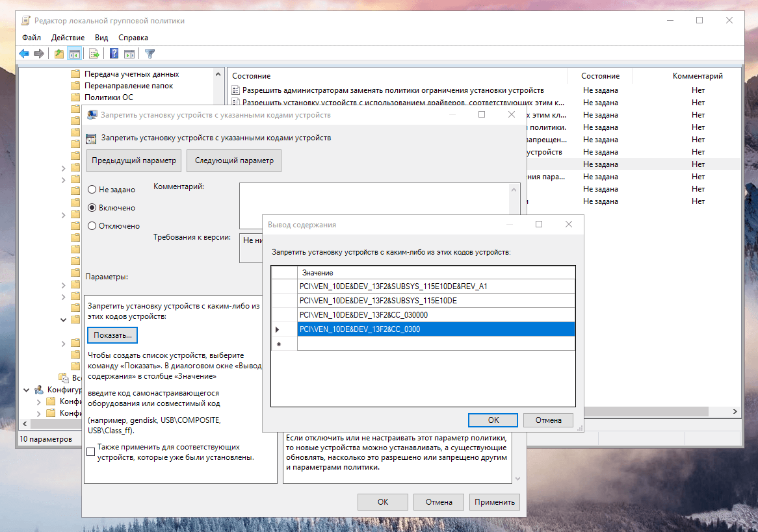Close the Вывод содержания dialog
The height and width of the screenshot is (532, 758).
pos(568,224)
